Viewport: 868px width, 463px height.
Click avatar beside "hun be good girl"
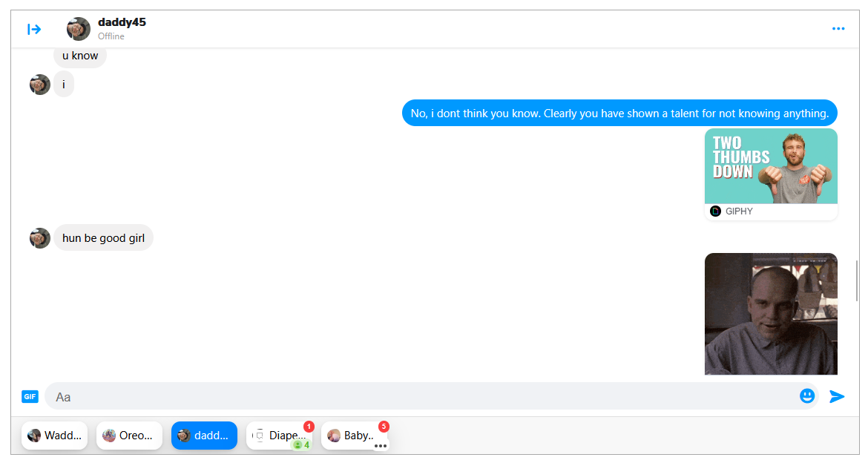[x=40, y=238]
